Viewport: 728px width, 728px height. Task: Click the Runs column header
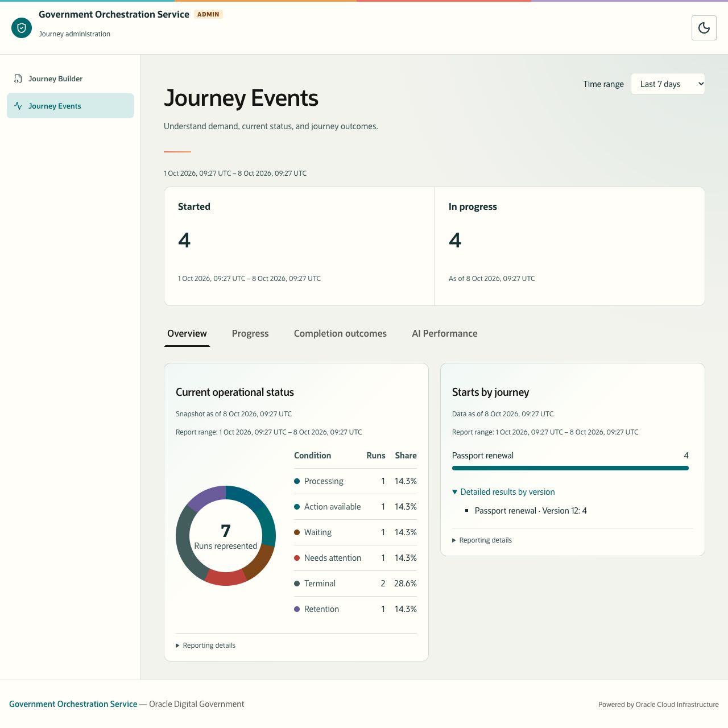pyautogui.click(x=376, y=456)
